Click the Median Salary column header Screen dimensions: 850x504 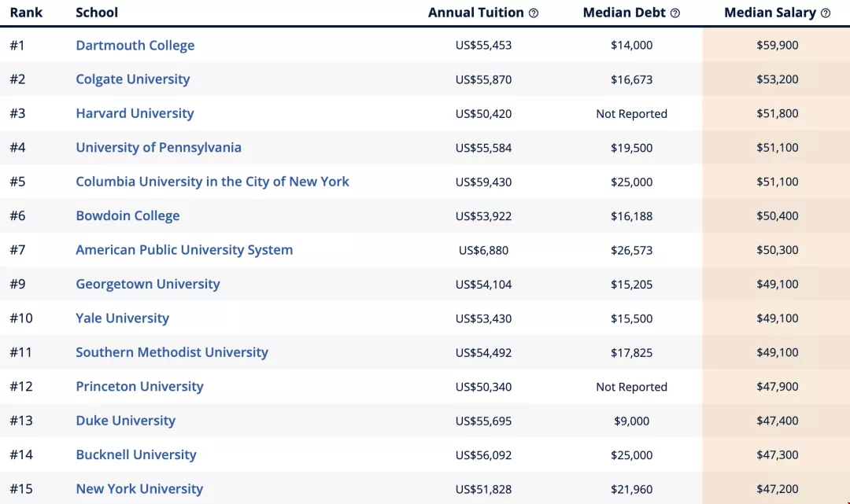tap(770, 13)
